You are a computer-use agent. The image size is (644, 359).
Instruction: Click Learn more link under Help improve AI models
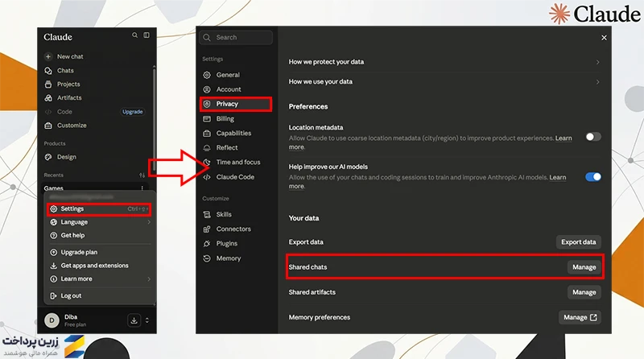[557, 177]
